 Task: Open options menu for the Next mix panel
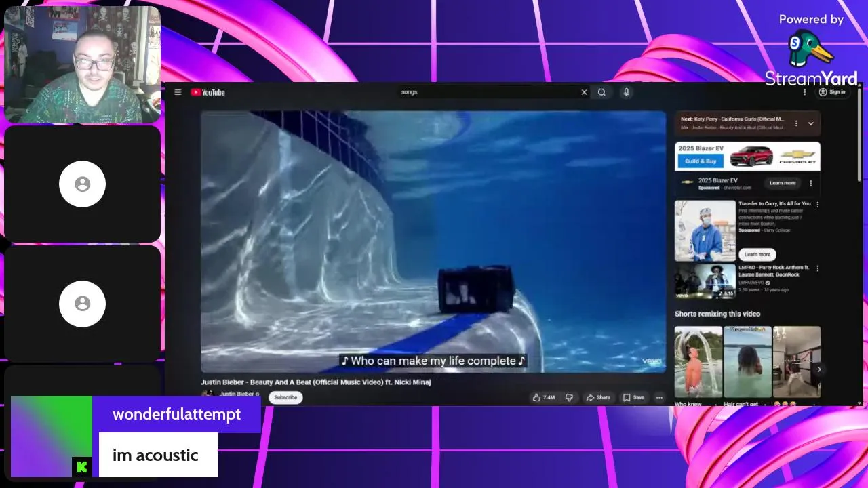tap(796, 123)
